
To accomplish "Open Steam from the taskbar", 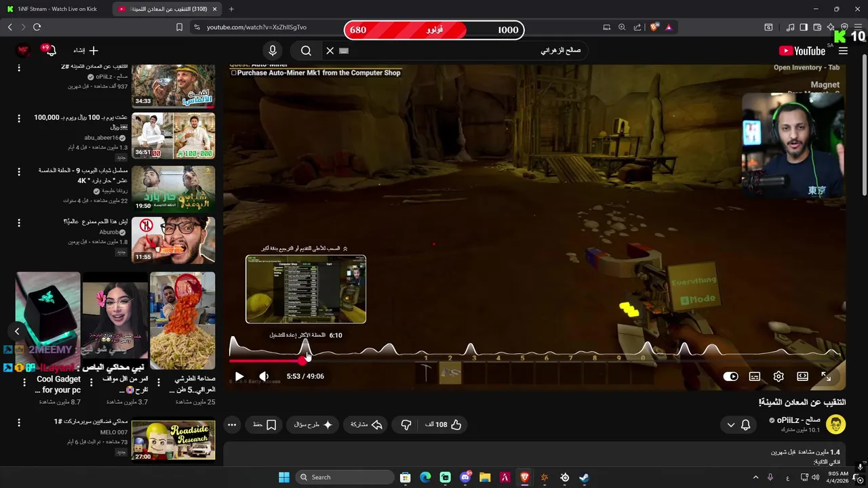I will point(584,477).
